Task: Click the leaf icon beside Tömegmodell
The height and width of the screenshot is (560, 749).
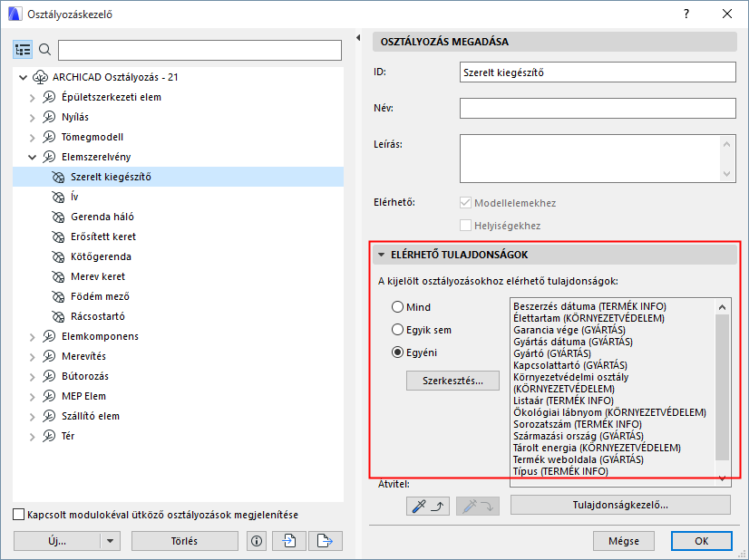Action: [49, 137]
